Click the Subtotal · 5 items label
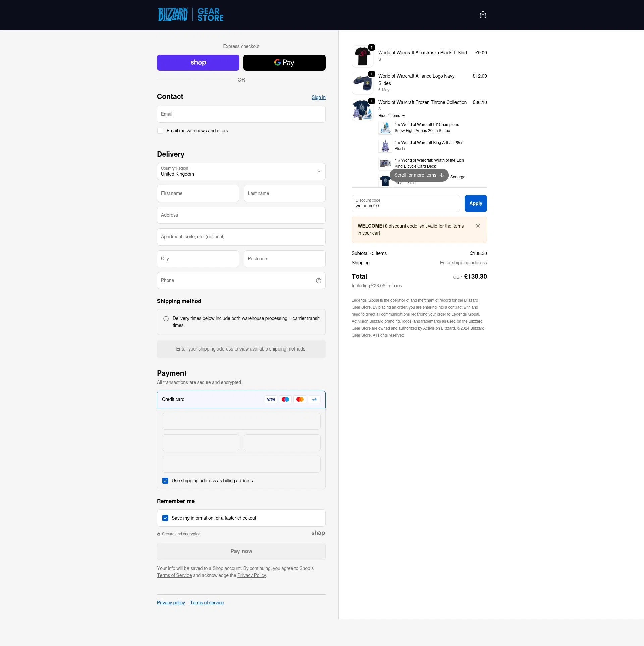The image size is (644, 646). [x=369, y=253]
